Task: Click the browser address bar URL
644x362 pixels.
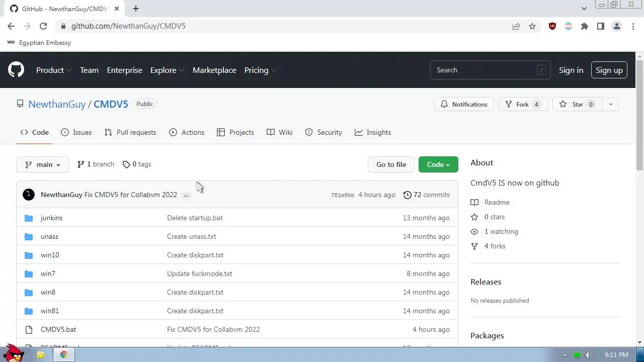Action: pyautogui.click(x=128, y=26)
